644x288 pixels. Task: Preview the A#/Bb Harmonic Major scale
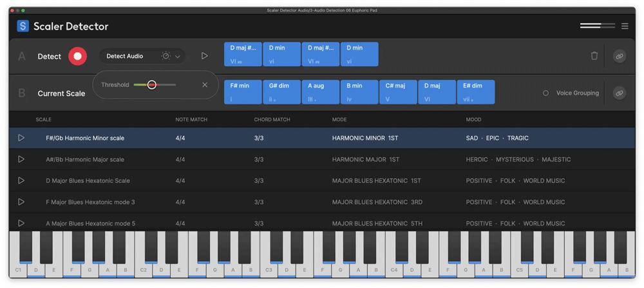(x=21, y=159)
